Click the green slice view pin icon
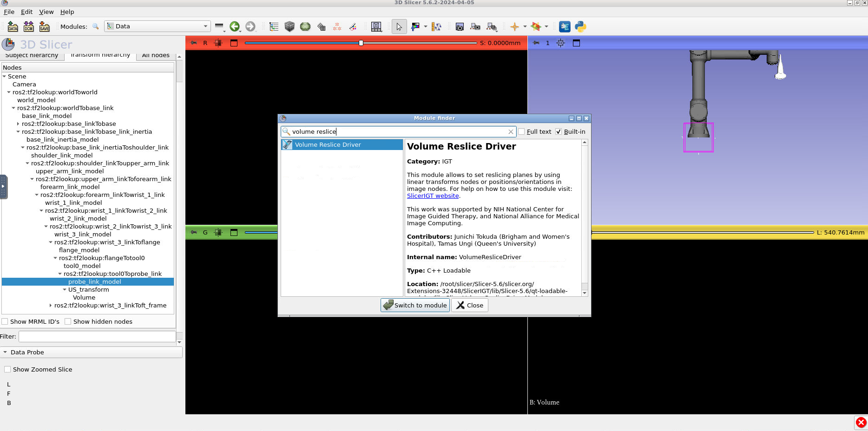 point(194,232)
